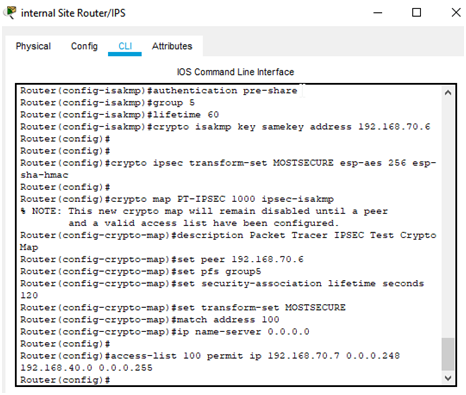Click the last Router(config)# prompt line

coord(65,380)
